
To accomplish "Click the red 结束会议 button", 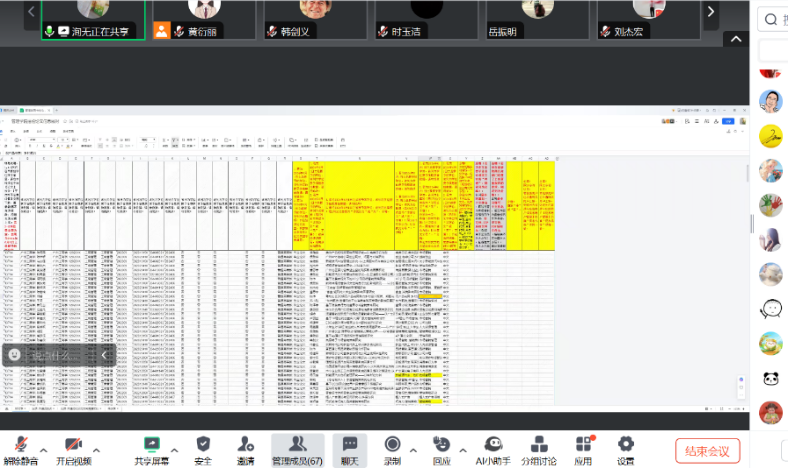I will 708,450.
